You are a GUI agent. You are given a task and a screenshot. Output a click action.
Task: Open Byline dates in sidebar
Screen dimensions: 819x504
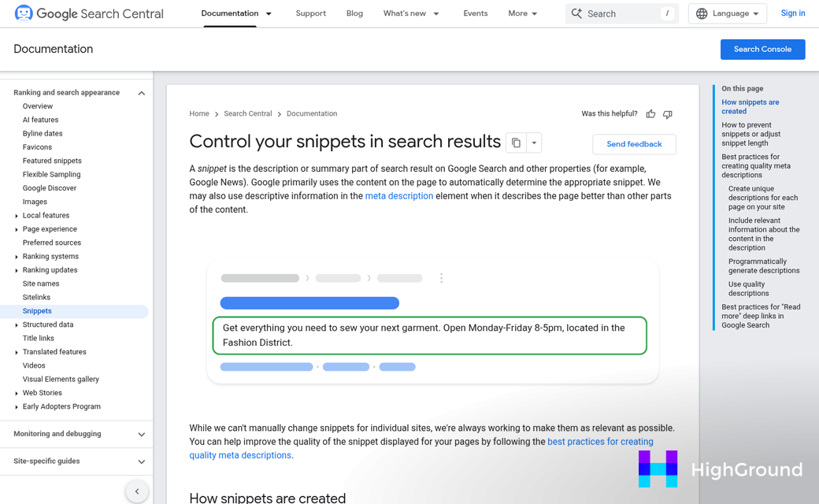tap(43, 133)
